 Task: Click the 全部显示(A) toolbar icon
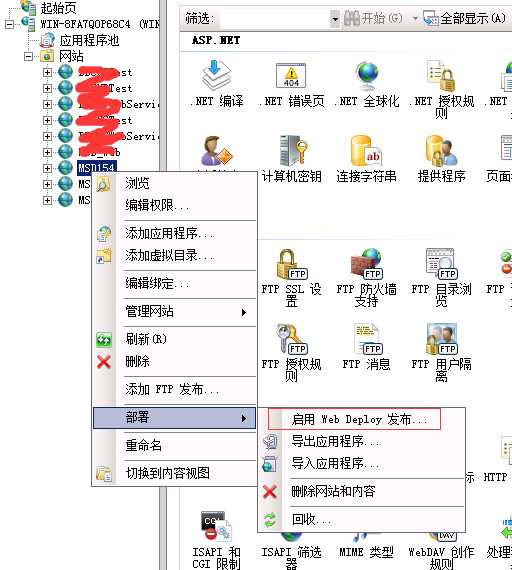[x=431, y=18]
